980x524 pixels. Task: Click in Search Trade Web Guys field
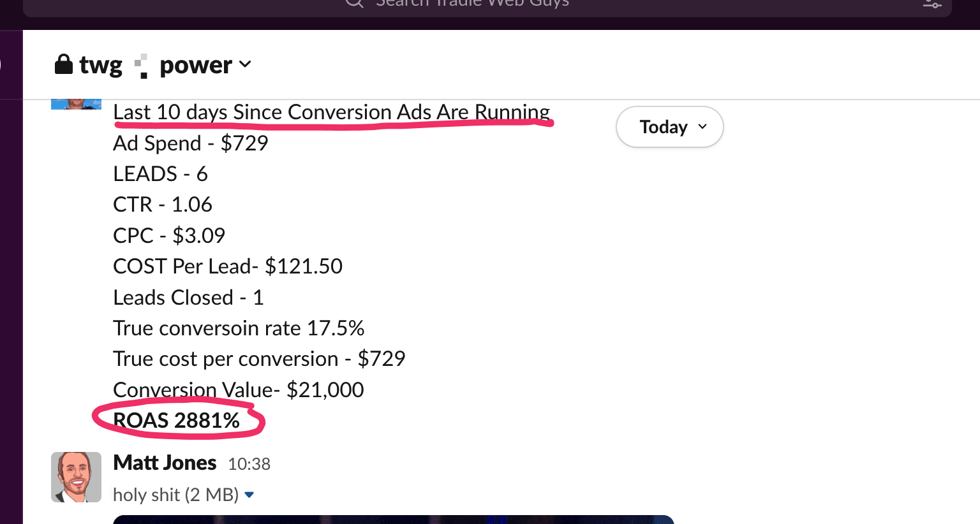coord(472,4)
